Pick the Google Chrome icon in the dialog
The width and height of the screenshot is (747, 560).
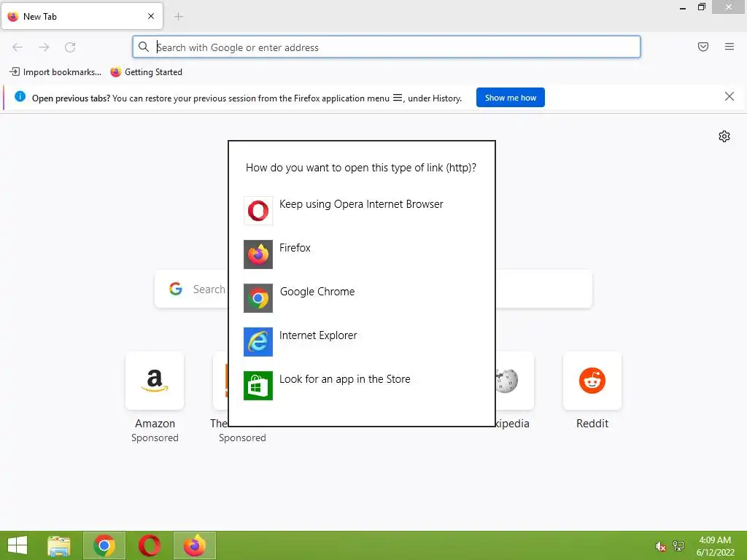pyautogui.click(x=258, y=298)
